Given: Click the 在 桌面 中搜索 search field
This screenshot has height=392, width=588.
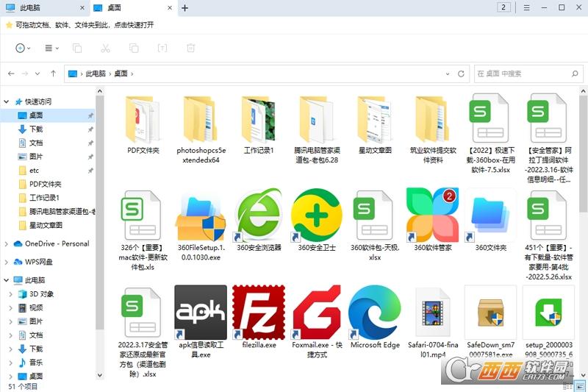Looking at the screenshot, I should (528, 74).
